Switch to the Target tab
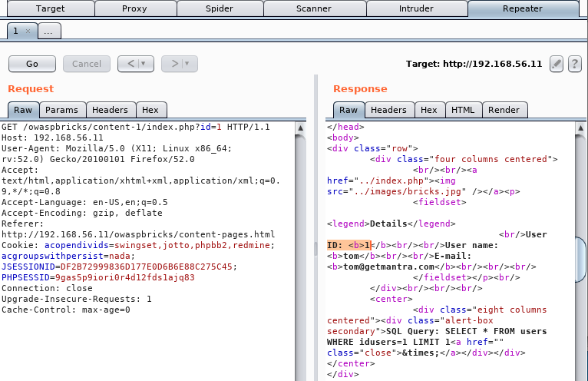 tap(50, 8)
